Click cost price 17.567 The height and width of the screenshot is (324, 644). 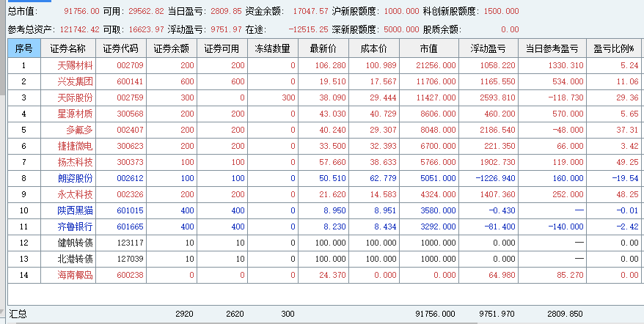click(384, 81)
